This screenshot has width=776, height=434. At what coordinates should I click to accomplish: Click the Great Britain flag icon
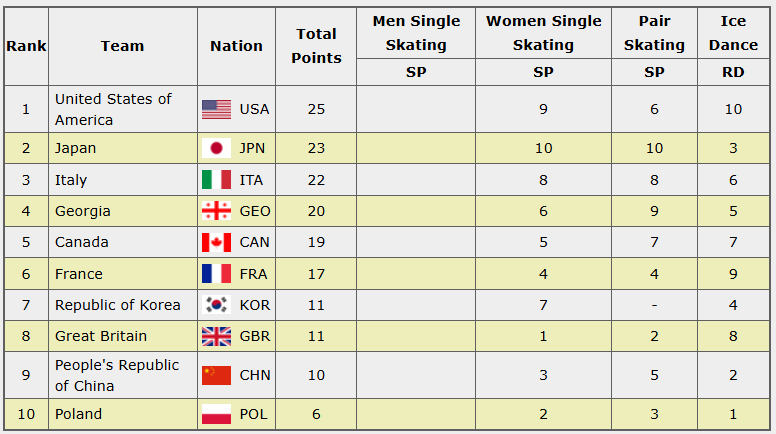point(216,336)
